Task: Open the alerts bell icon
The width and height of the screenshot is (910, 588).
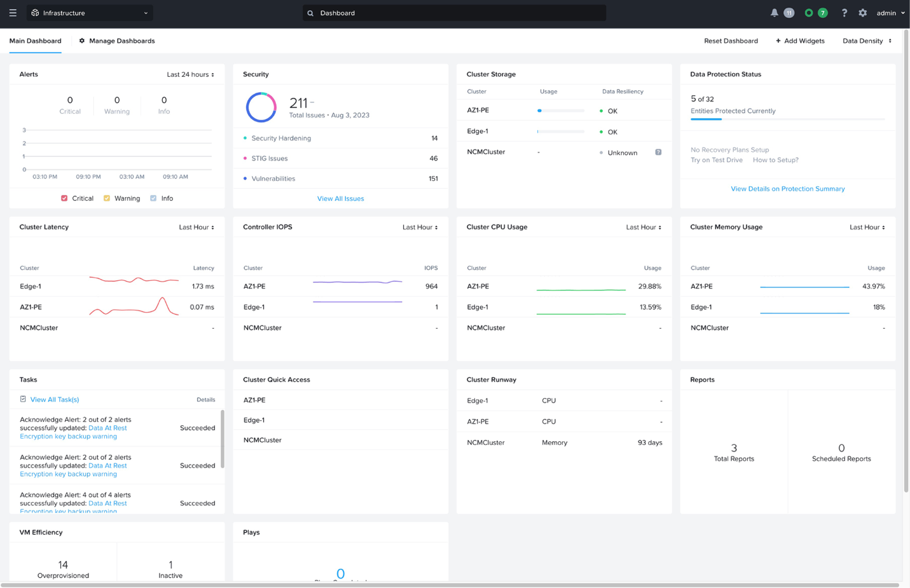Action: 774,13
